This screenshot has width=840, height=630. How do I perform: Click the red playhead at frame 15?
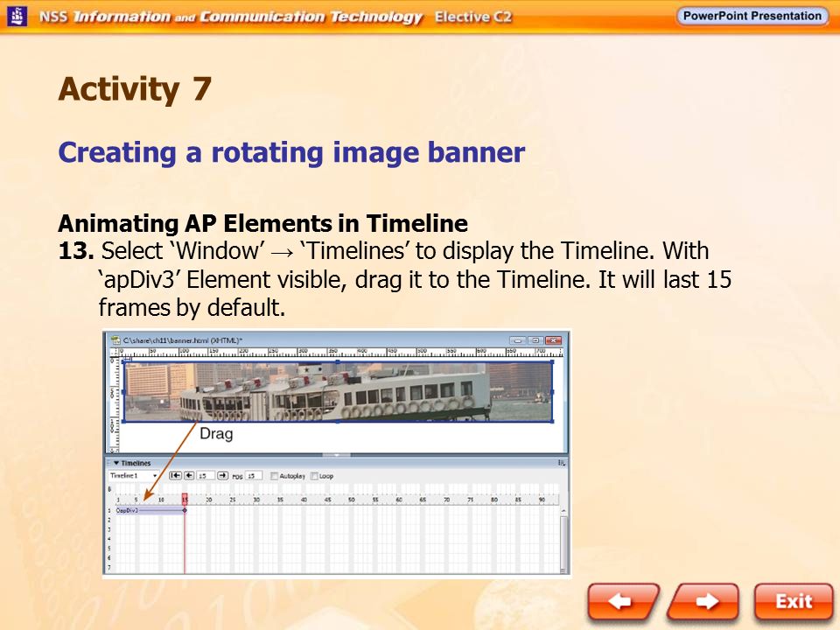[185, 499]
